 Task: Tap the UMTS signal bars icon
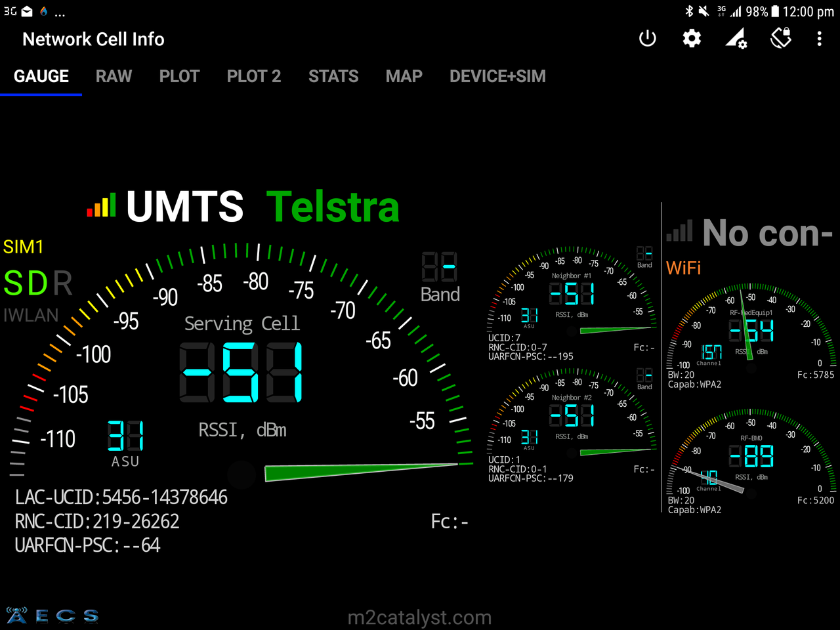[x=102, y=205]
